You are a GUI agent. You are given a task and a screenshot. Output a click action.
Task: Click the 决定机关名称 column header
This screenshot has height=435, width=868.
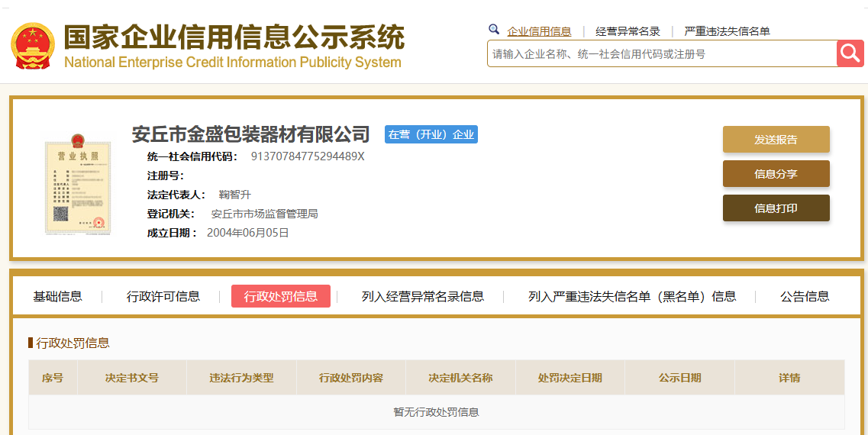click(460, 378)
